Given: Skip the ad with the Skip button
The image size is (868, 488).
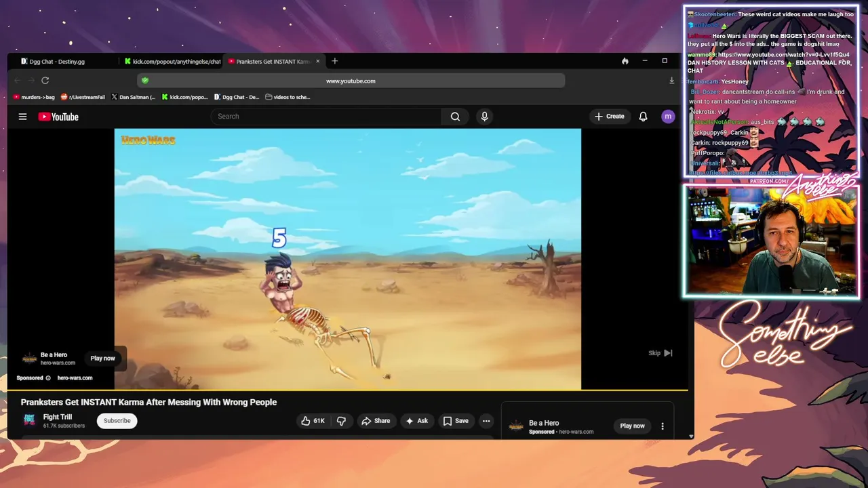Looking at the screenshot, I should coord(660,353).
